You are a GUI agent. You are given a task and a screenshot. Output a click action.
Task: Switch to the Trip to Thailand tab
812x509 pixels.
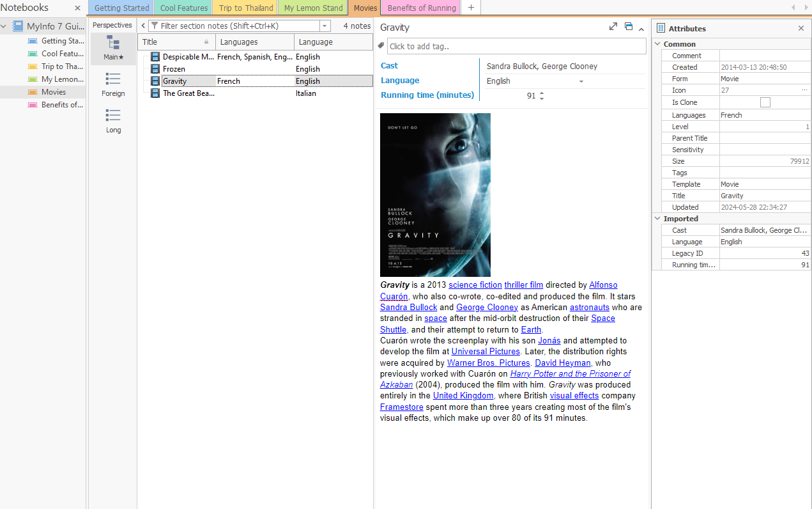(245, 8)
